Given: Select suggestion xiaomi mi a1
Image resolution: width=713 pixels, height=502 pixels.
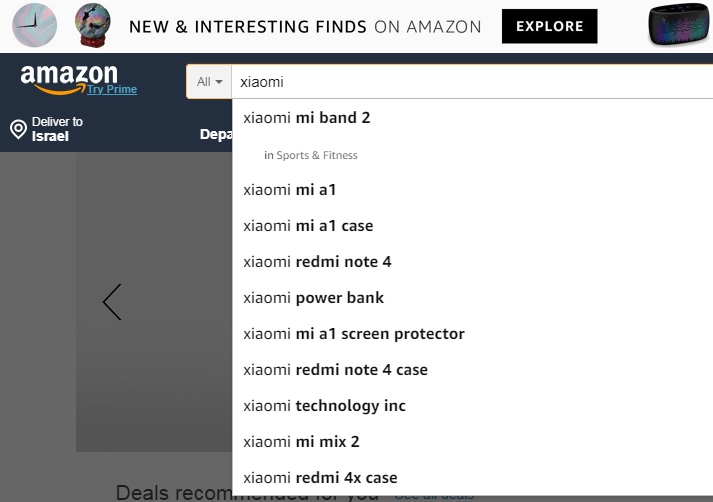Looking at the screenshot, I should [x=290, y=190].
